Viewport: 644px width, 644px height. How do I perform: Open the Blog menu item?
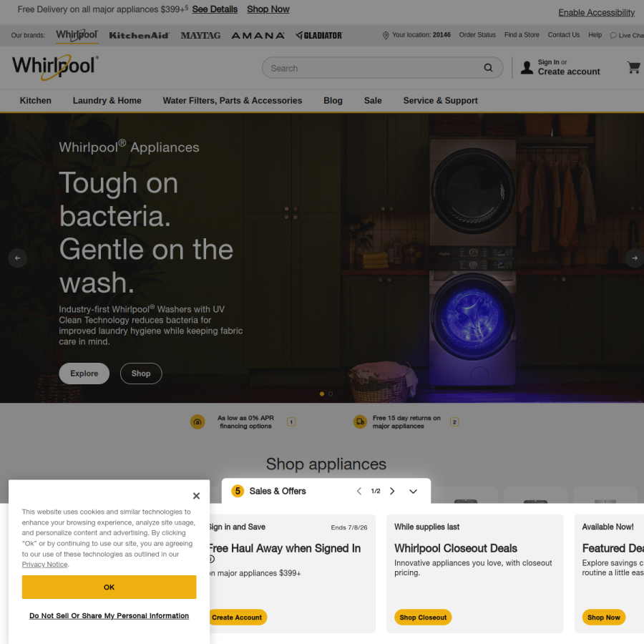click(333, 101)
